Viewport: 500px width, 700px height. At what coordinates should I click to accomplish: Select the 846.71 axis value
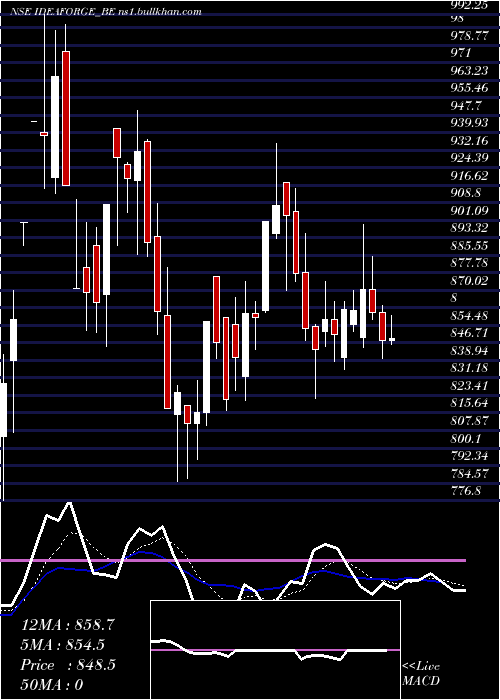[x=470, y=333]
